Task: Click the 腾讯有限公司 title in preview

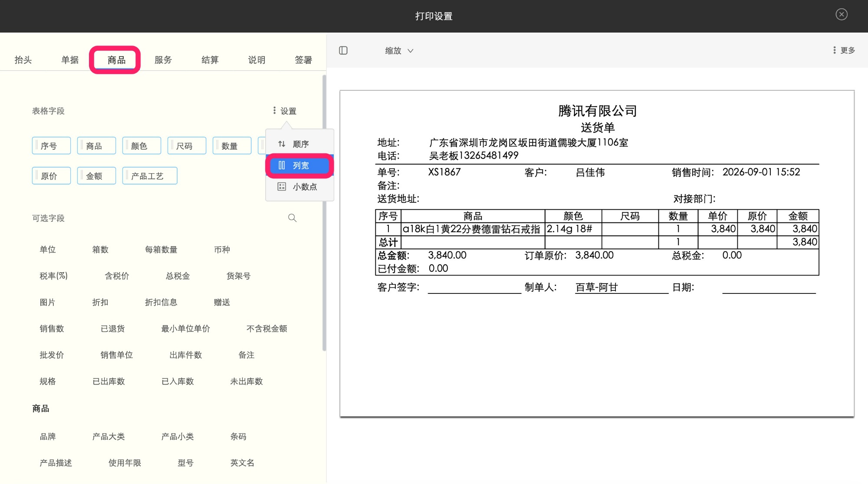Action: (597, 111)
